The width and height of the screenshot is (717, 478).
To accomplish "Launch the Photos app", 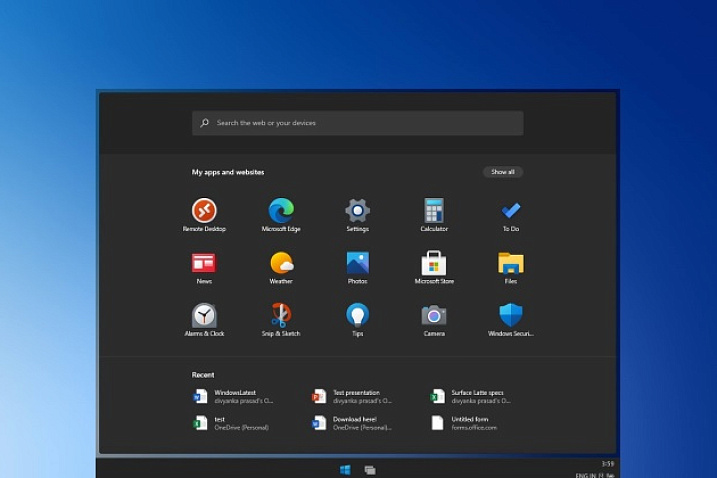I will [x=357, y=268].
